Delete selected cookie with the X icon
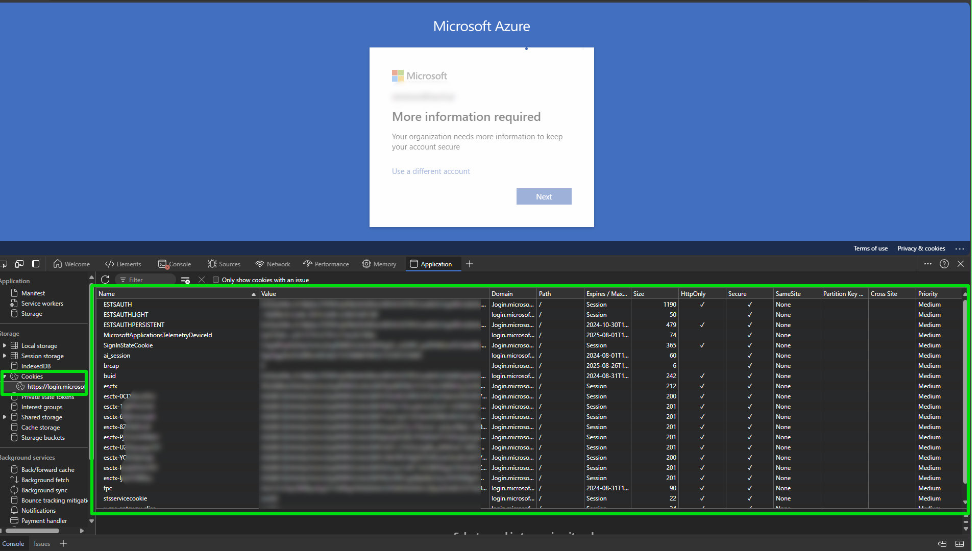The image size is (980, 551). click(202, 280)
